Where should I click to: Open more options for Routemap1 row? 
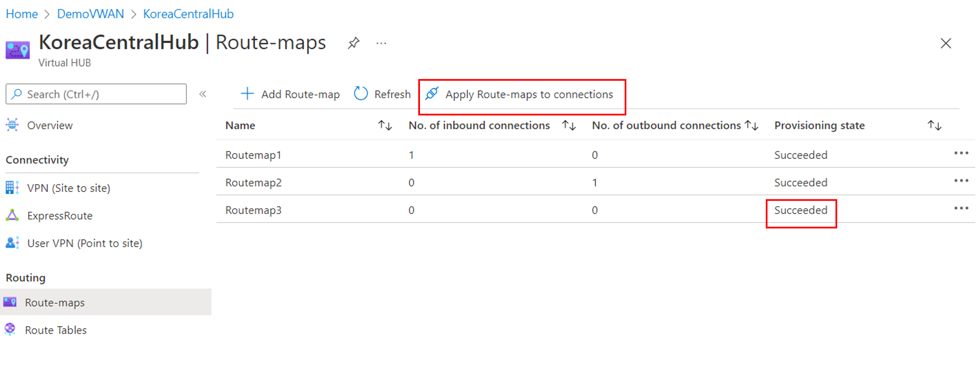[x=961, y=153]
